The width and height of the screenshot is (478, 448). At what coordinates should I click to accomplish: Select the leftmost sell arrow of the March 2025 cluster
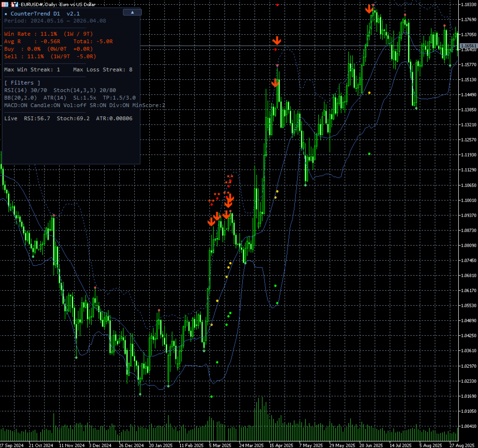point(211,222)
